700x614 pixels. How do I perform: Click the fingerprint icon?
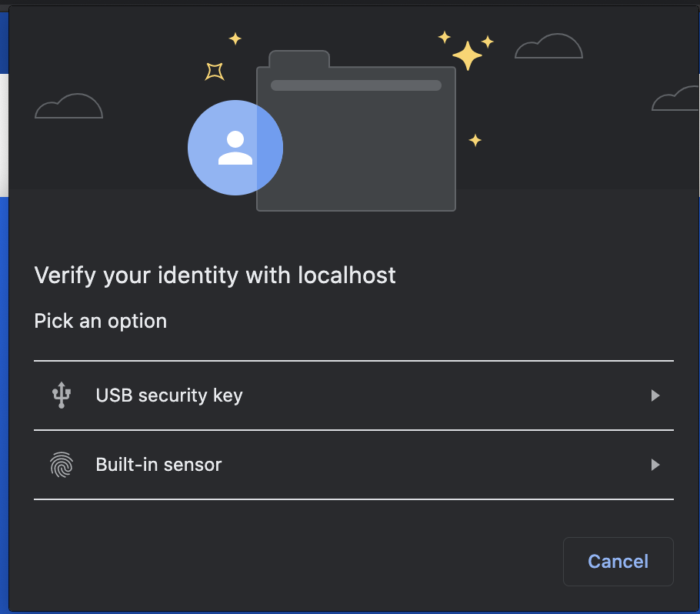tap(62, 465)
